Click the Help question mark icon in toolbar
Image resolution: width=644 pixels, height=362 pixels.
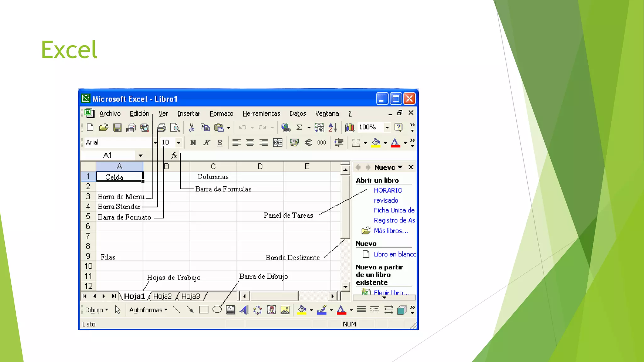[398, 127]
